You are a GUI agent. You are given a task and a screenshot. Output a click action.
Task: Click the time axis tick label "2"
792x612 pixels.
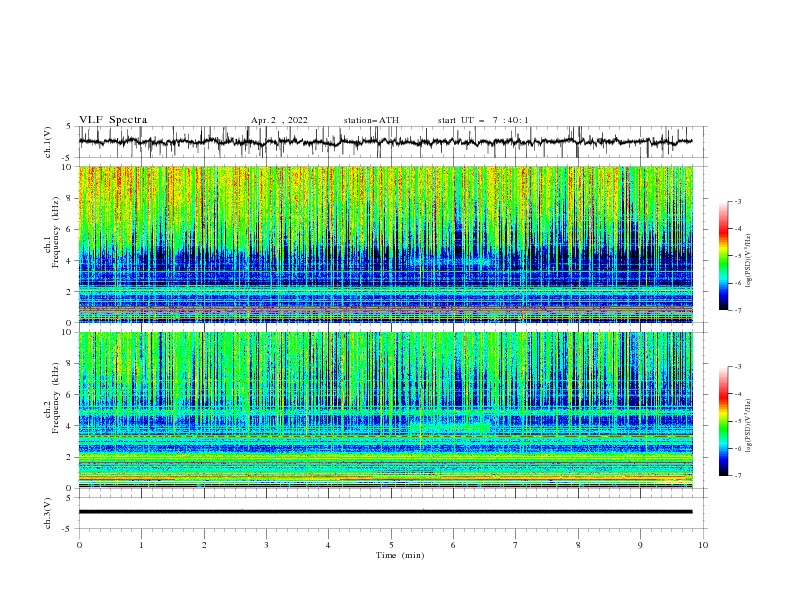click(204, 545)
